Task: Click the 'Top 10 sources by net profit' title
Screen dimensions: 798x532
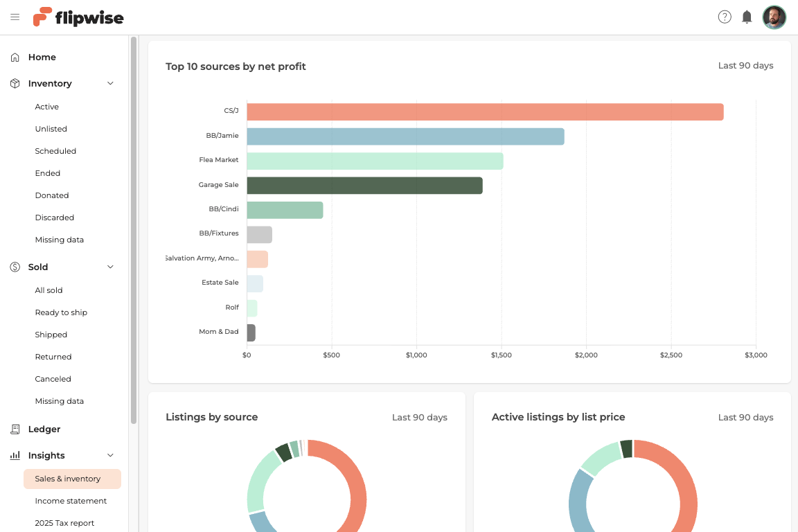Action: (x=236, y=66)
